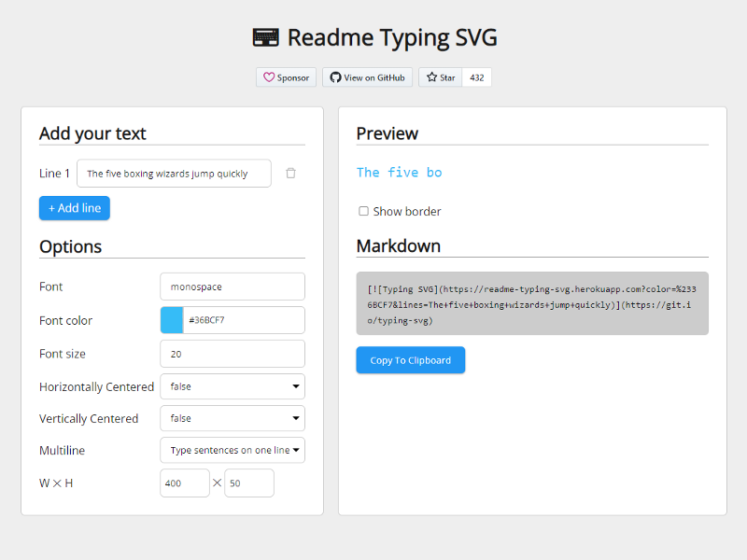Click the 432 star count

point(477,77)
